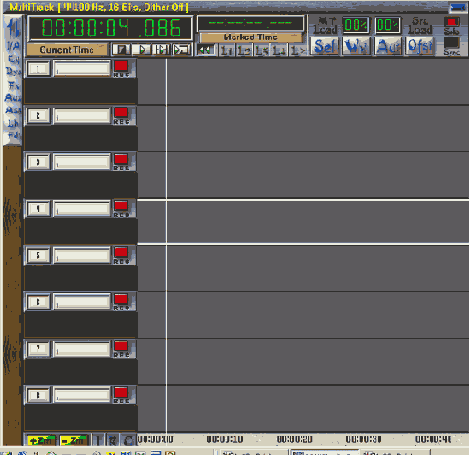
Task: Click the blue icon in title bar corner
Action: 458,7
